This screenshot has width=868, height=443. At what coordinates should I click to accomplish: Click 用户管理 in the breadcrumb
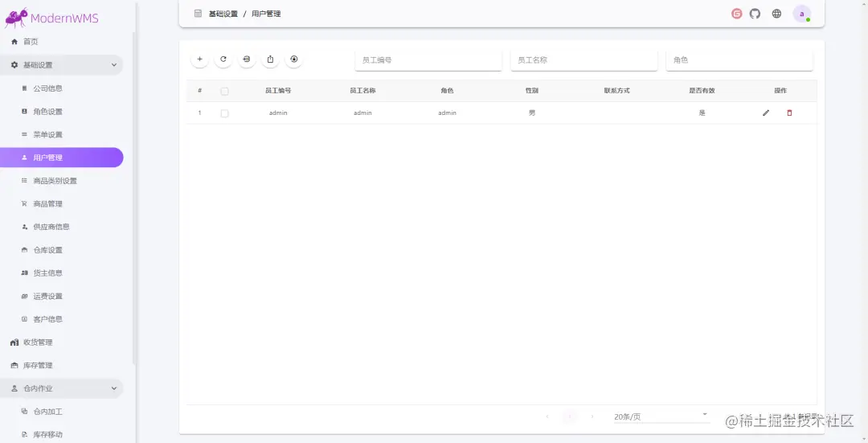click(266, 14)
